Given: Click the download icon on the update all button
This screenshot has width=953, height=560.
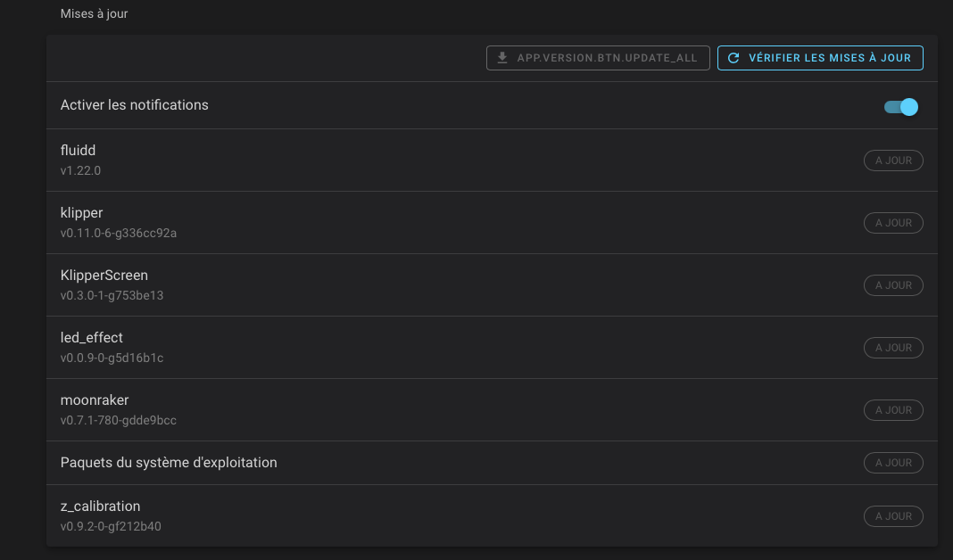Looking at the screenshot, I should 501,57.
